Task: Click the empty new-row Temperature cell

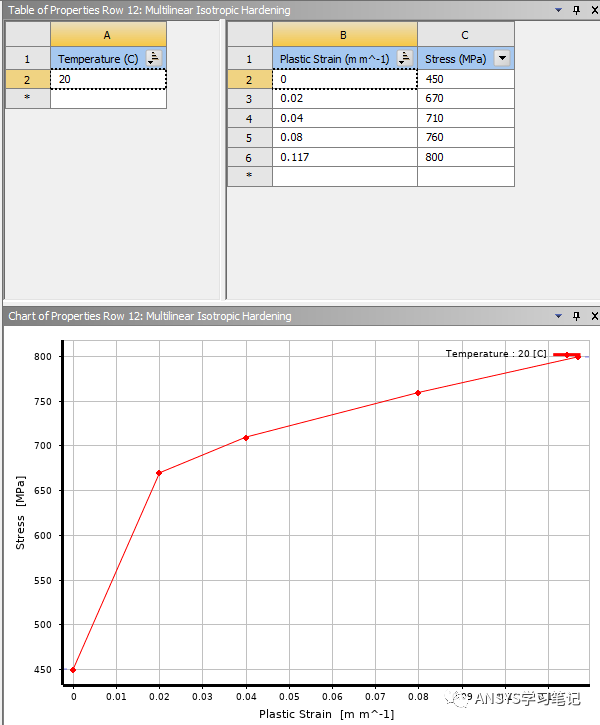Action: tap(107, 99)
